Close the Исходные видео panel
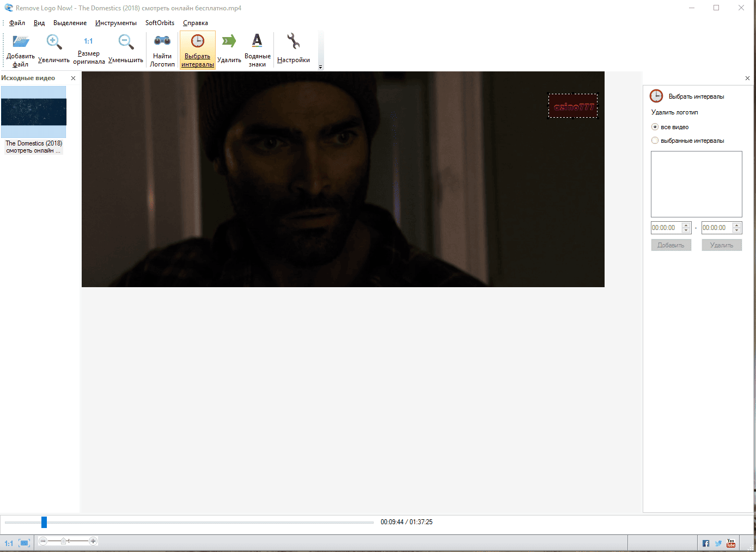 click(73, 78)
